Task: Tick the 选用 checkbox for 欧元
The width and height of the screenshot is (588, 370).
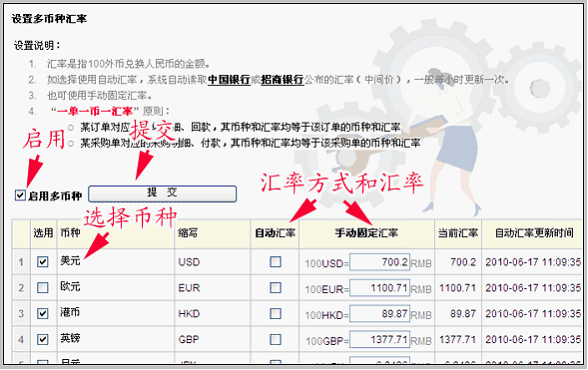Action: click(43, 288)
